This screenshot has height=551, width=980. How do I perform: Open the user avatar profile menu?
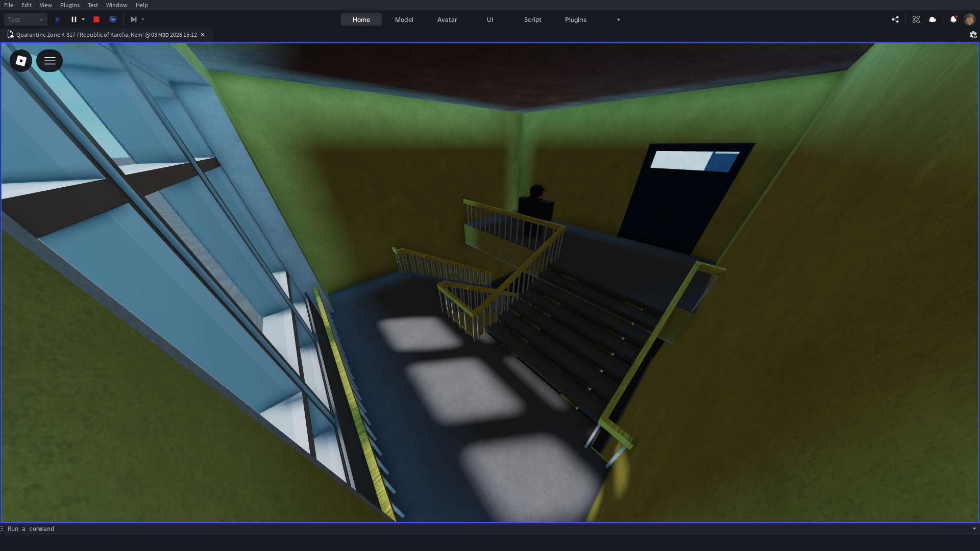tap(969, 19)
